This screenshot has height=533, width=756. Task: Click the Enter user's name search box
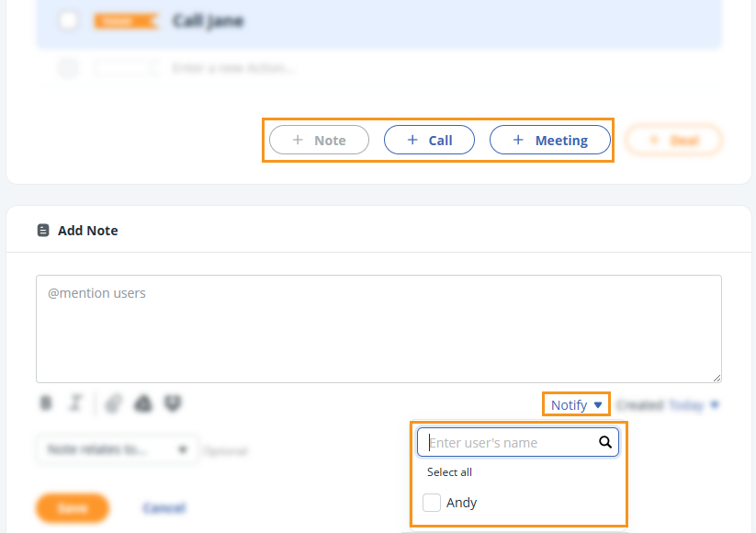click(x=510, y=442)
